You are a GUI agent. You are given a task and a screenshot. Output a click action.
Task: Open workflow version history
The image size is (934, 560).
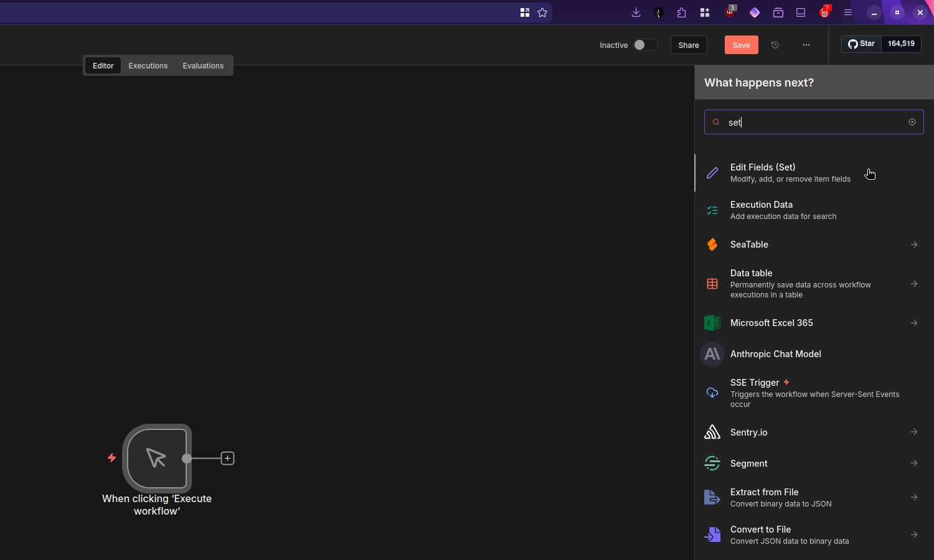[775, 45]
